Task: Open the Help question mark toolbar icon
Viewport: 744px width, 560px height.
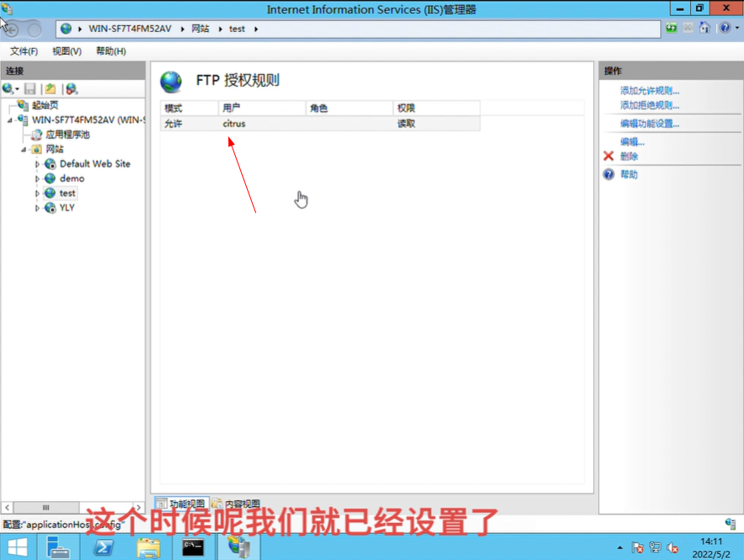Action: point(725,28)
